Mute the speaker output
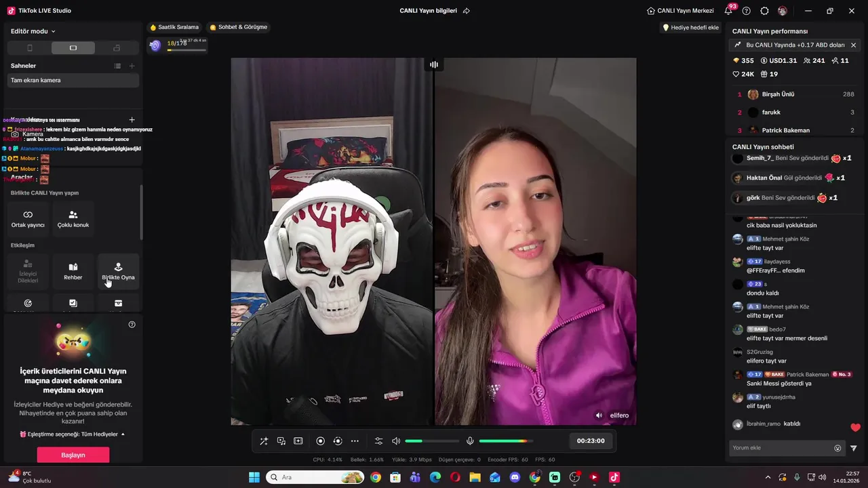 click(396, 441)
